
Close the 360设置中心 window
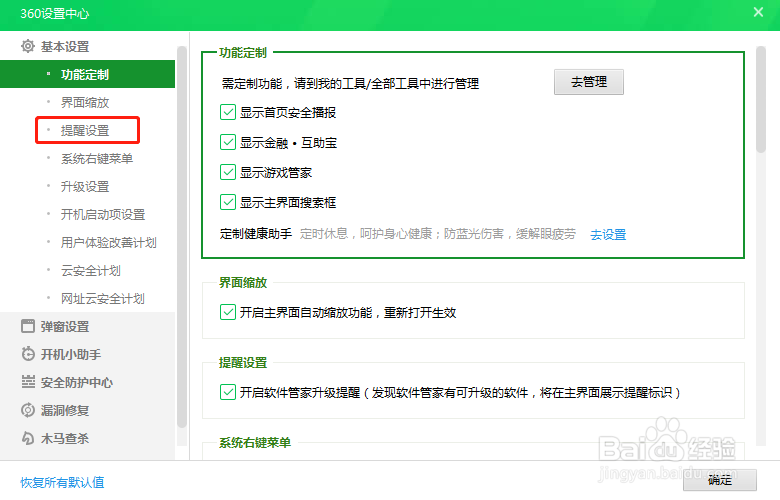pos(758,12)
